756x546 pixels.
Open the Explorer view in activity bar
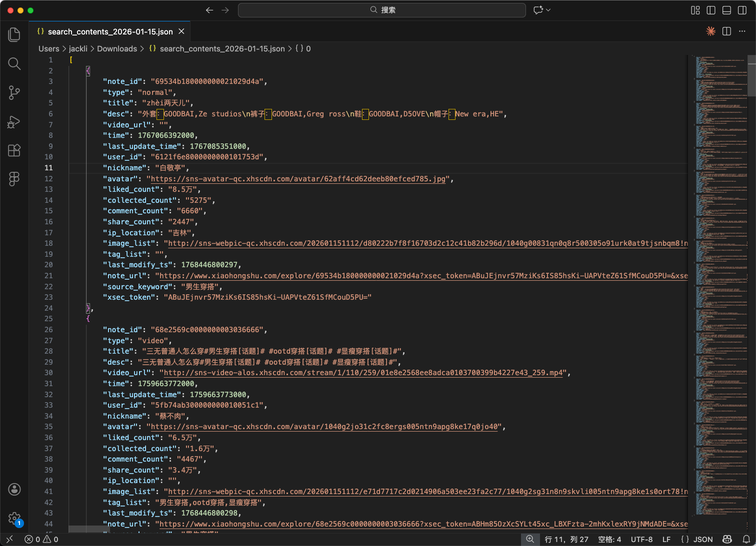pyautogui.click(x=14, y=34)
